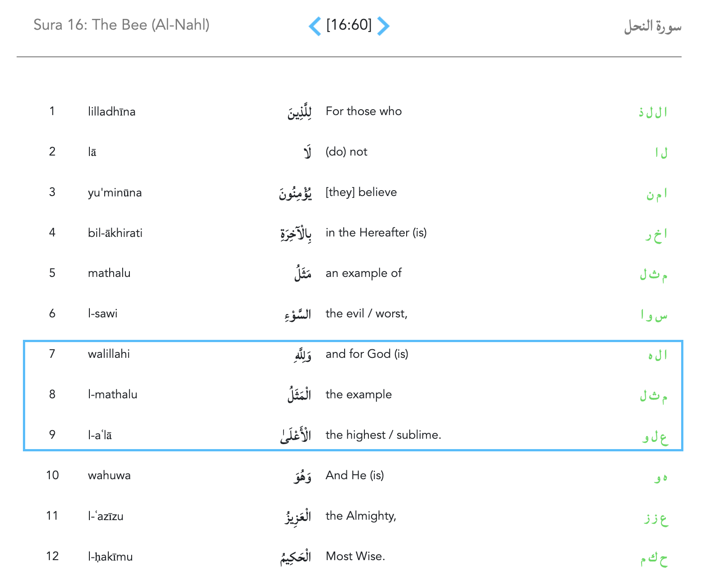Open the root link for yu'minūna
This screenshot has height=588, width=709.
(657, 193)
